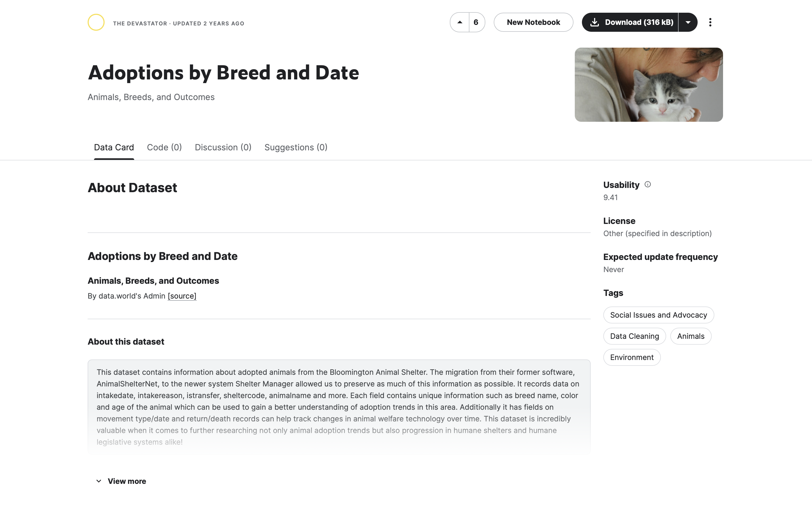The height and width of the screenshot is (509, 812).
Task: Click the kitten dataset cover image
Action: pos(648,85)
